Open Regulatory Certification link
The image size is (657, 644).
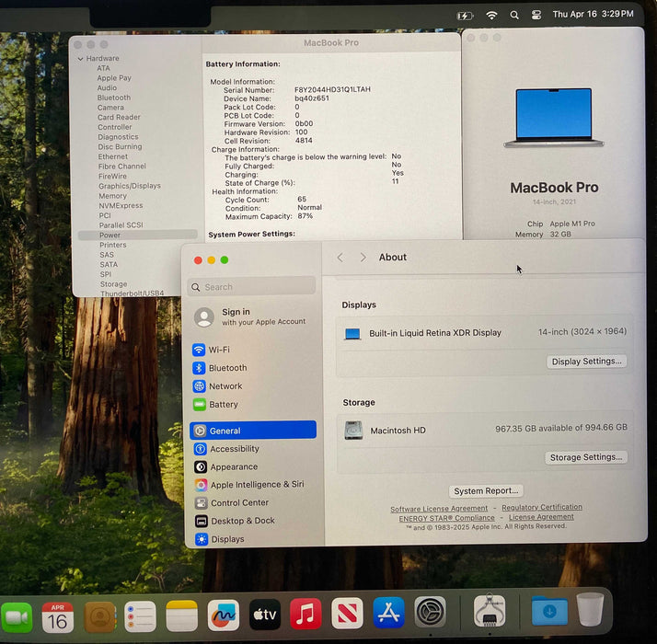point(542,507)
